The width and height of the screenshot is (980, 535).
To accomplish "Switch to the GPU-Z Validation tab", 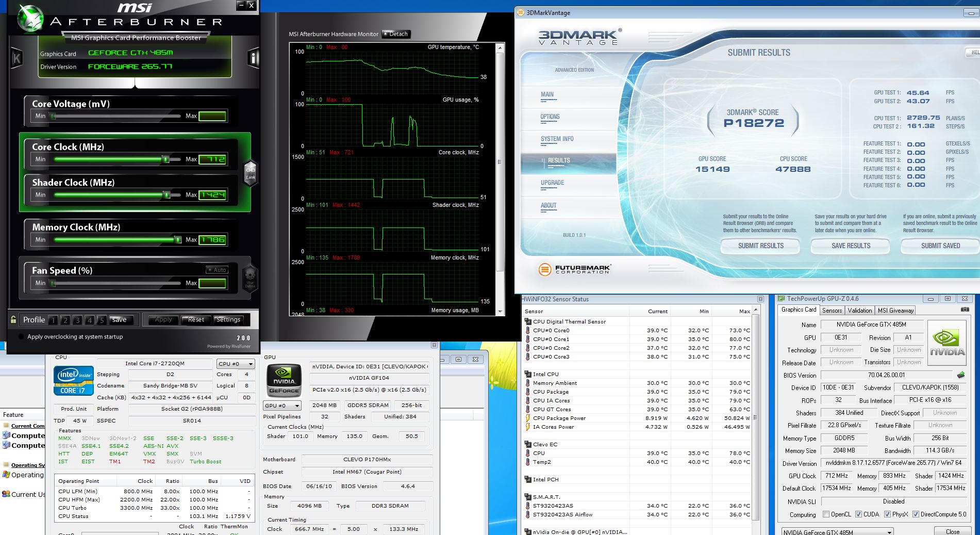I will coord(860,310).
